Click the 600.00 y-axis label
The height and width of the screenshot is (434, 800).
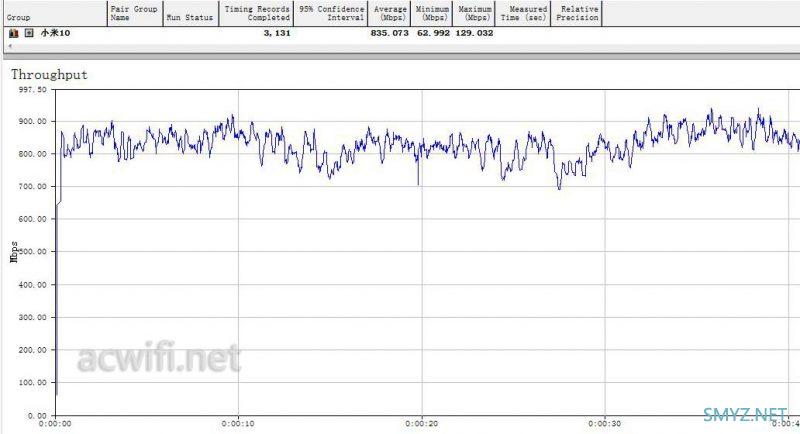[x=33, y=219]
